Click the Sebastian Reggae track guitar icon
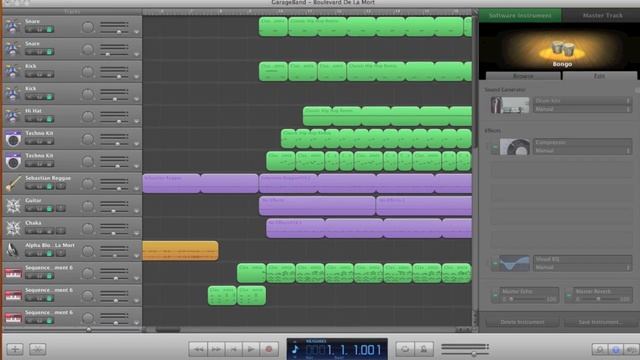 tap(13, 183)
